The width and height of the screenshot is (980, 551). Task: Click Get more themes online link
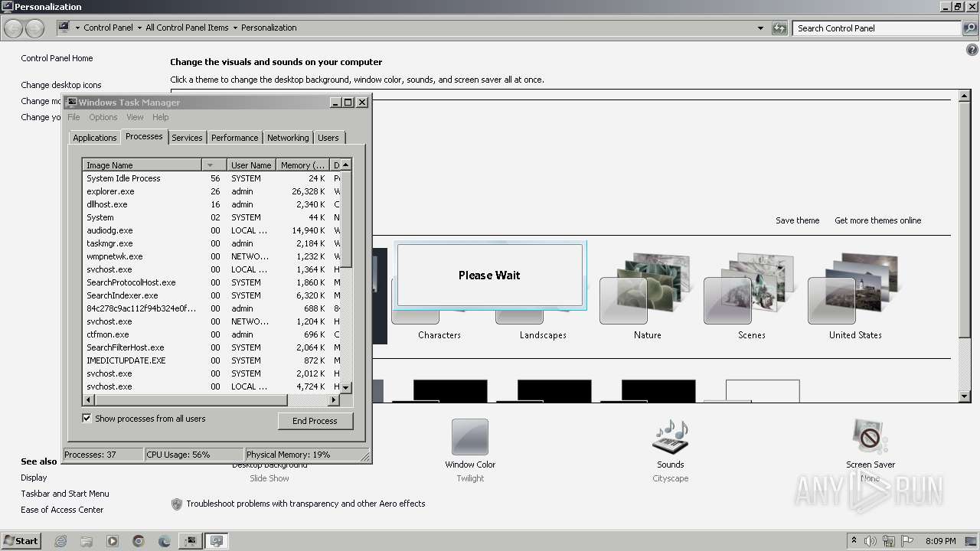877,220
